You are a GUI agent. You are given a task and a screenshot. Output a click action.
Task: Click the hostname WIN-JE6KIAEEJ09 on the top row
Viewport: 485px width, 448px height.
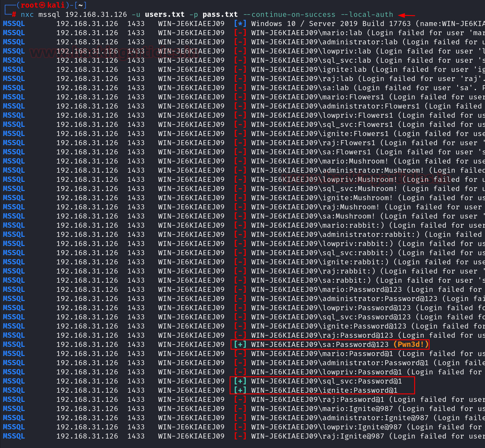click(192, 23)
